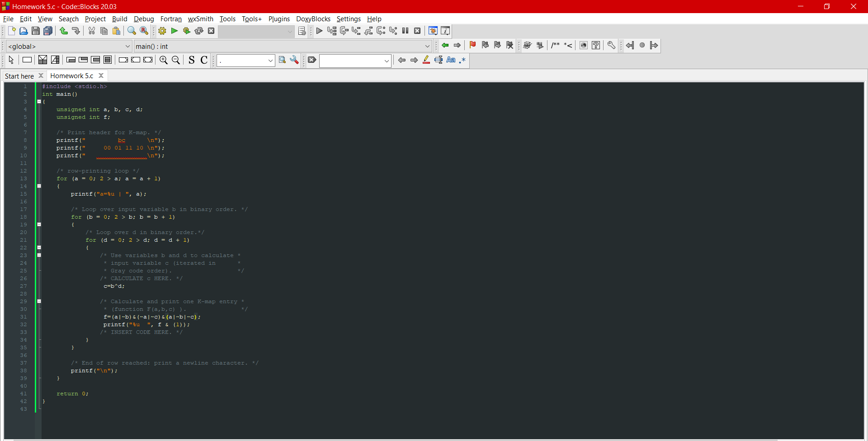Viewport: 868px width, 441px height.
Task: Switch to the Start here tab
Action: click(x=19, y=76)
